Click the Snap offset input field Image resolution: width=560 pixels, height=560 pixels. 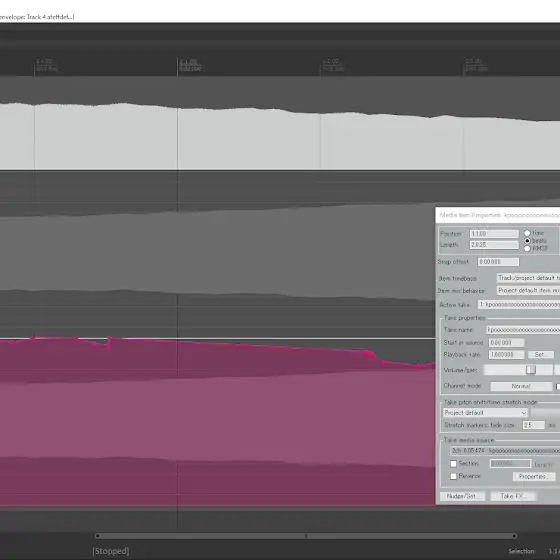tap(498, 262)
